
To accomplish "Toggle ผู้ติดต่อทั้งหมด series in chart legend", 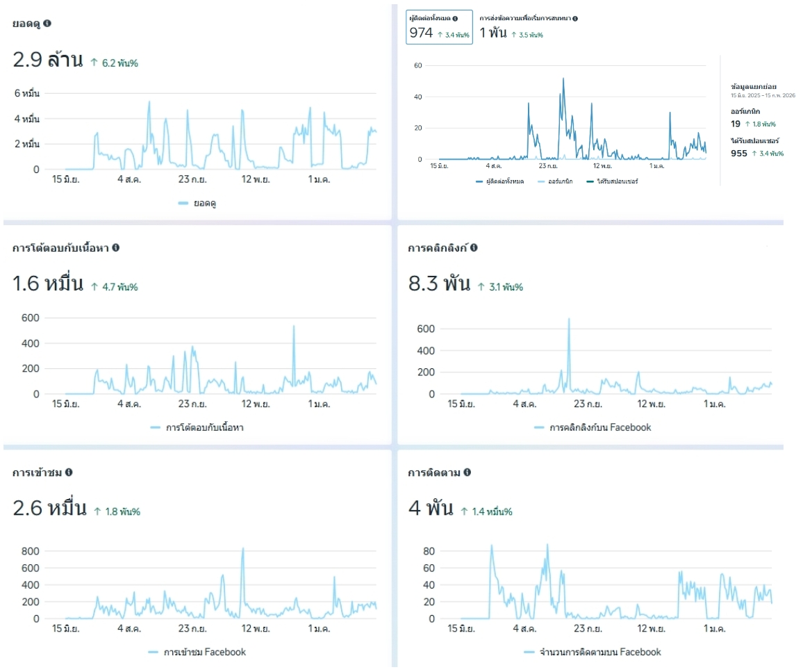I will [499, 181].
